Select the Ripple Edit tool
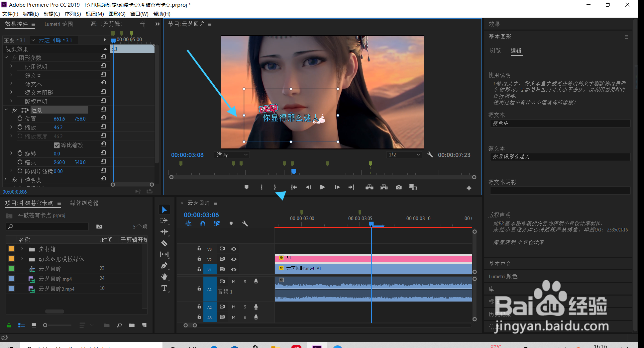The image size is (644, 348). point(164,232)
